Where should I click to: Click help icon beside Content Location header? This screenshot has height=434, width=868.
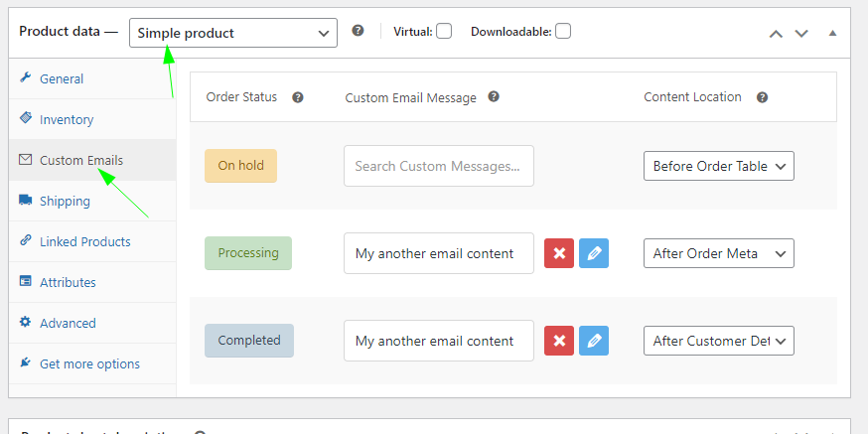point(763,97)
